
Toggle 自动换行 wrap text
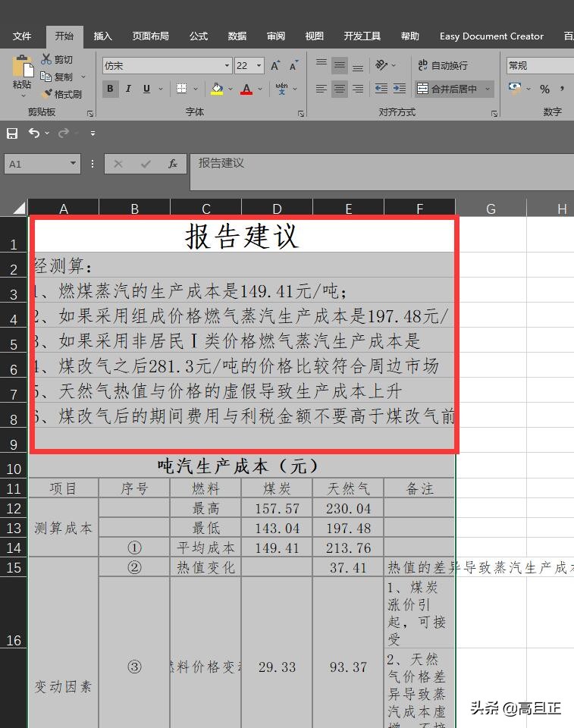pyautogui.click(x=443, y=65)
